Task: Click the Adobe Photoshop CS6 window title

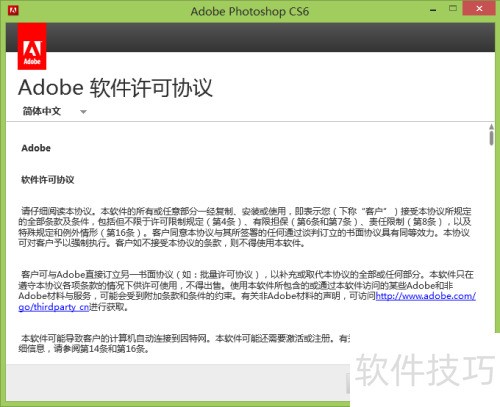Action: (x=250, y=11)
